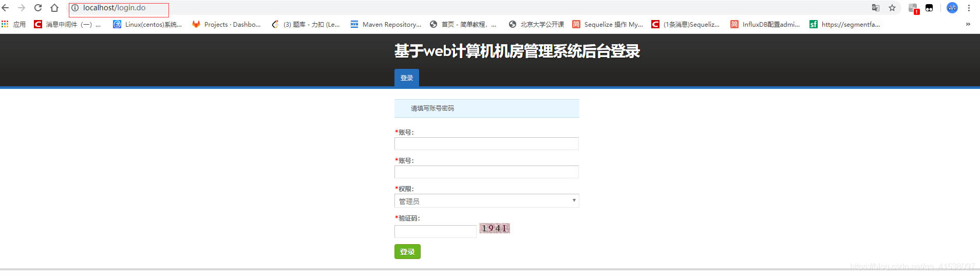Bookmark this page with the star icon

click(892, 8)
